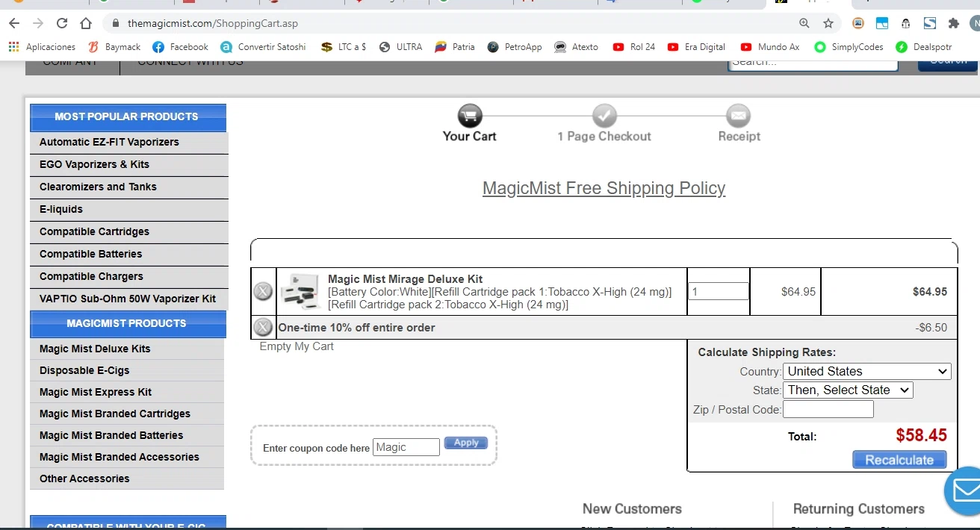Open Clearomizers and Tanks category
Screen dimensions: 980x530
point(128,187)
